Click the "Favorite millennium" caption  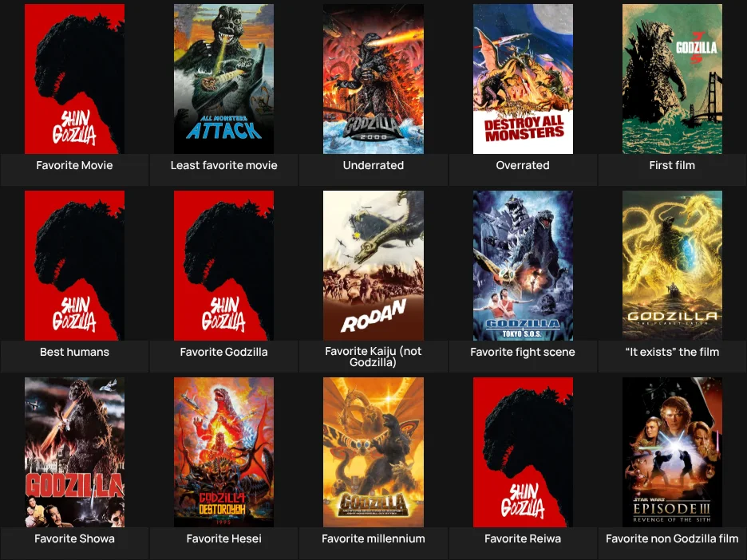(x=373, y=539)
